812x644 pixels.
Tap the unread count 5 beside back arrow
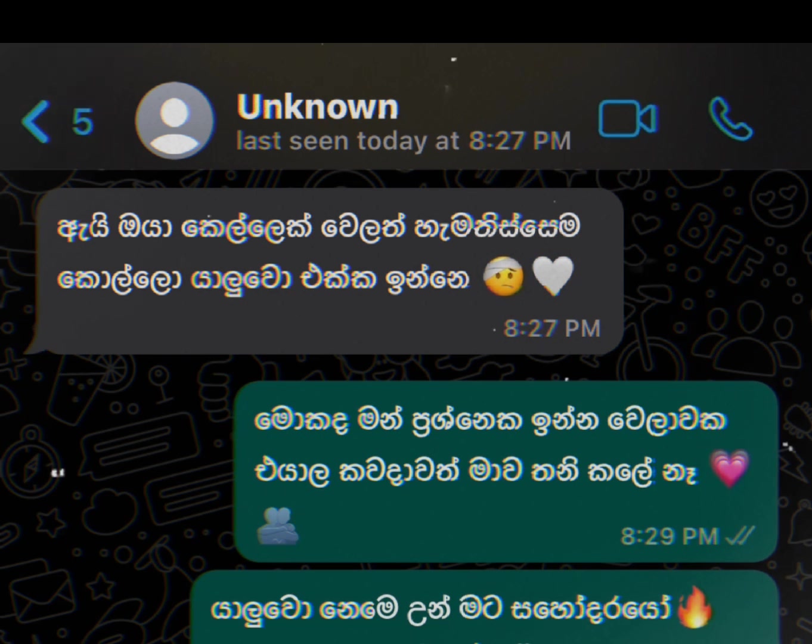83,122
